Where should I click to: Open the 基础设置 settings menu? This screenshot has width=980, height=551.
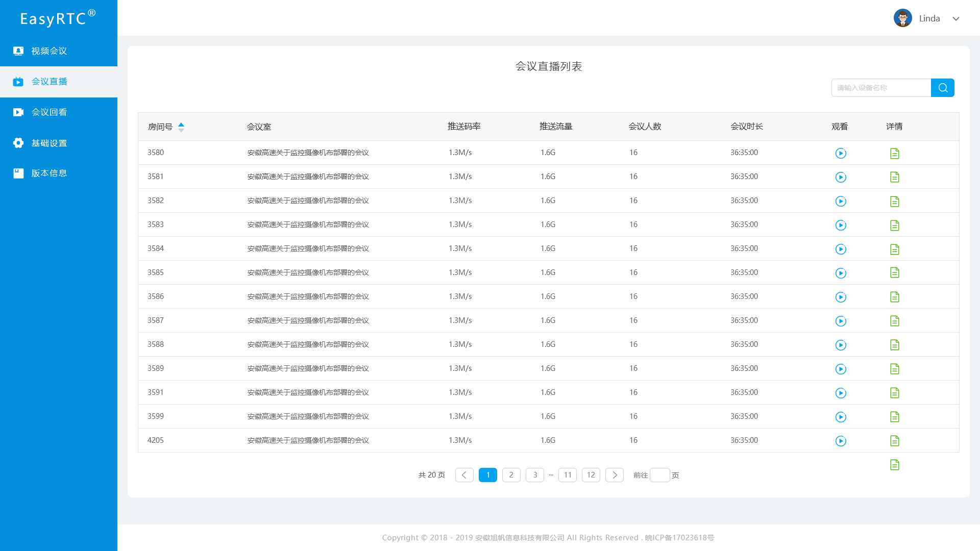[49, 143]
